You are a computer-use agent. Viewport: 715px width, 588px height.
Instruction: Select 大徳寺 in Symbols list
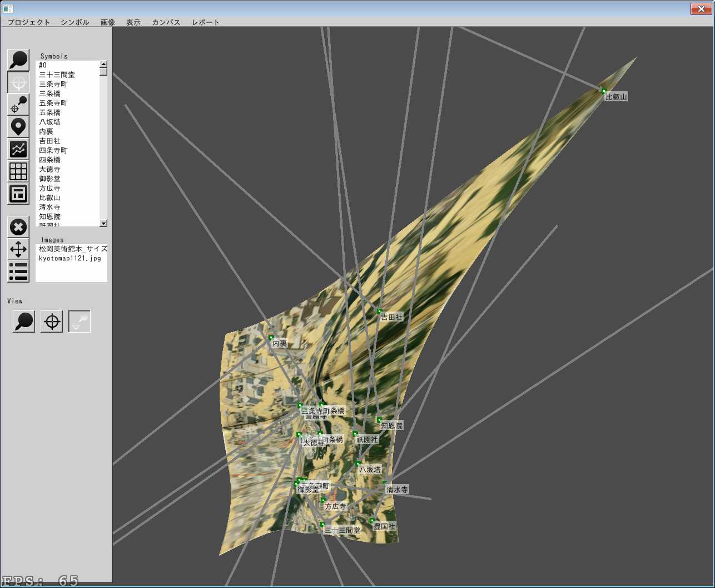click(x=67, y=169)
